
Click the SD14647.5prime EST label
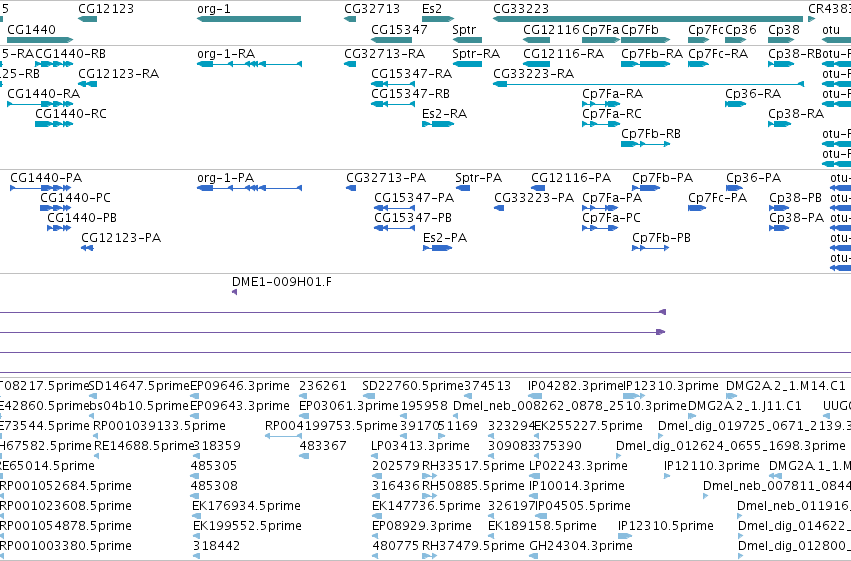point(139,386)
